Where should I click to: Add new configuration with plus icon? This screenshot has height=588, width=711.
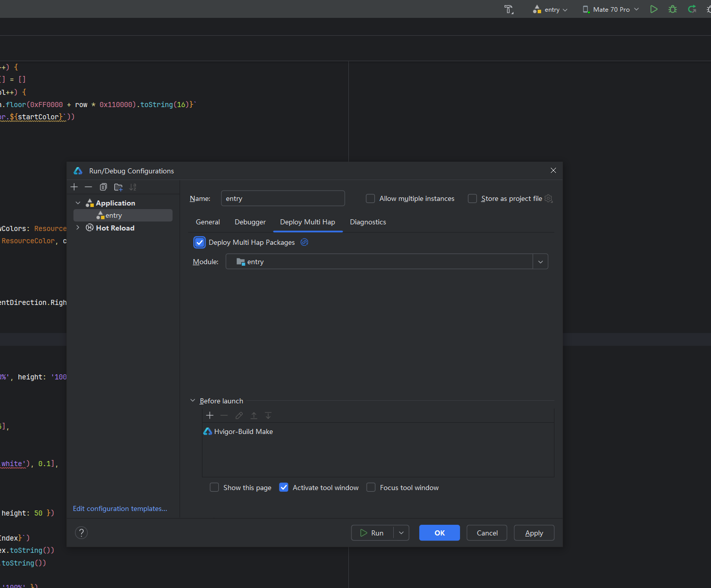tap(74, 187)
